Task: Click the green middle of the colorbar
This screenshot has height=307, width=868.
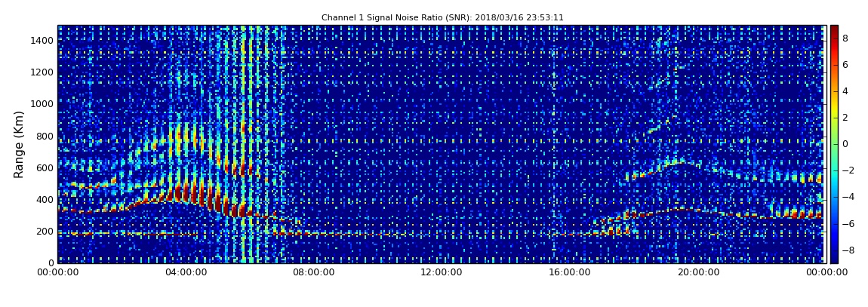Action: [834, 144]
